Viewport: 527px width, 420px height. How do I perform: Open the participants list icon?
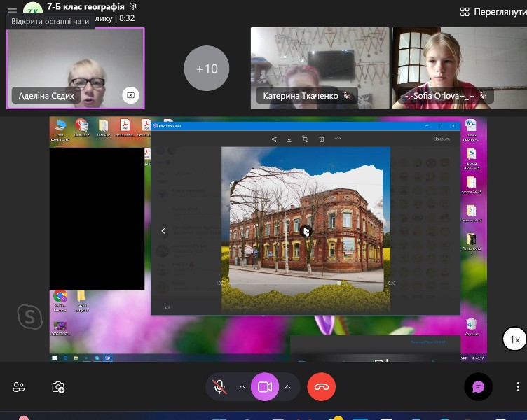tap(19, 387)
